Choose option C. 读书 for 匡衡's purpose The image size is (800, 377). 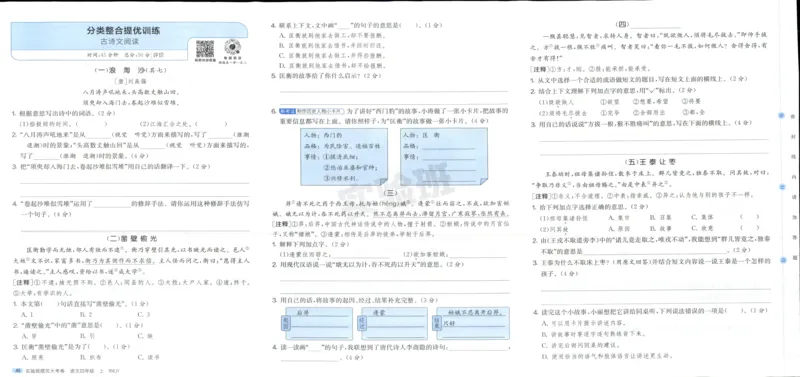pyautogui.click(x=148, y=357)
